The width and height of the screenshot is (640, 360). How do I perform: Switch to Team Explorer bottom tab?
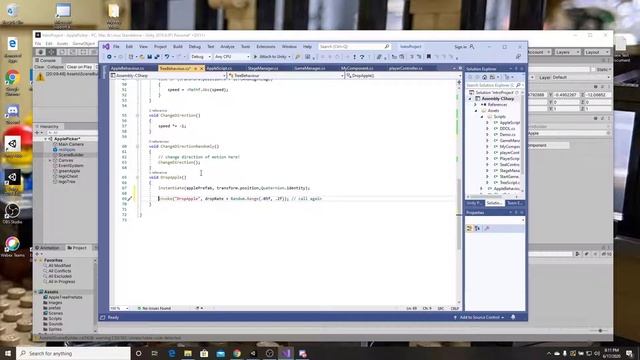[514, 203]
